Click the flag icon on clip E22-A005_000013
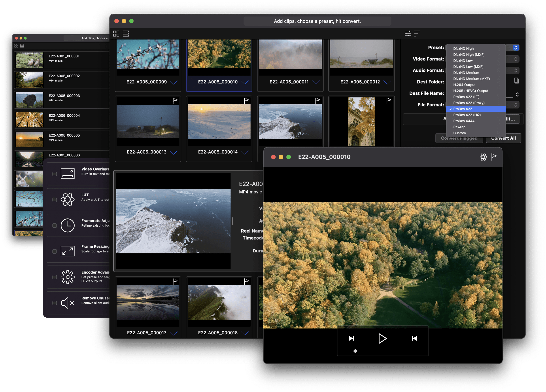Screen dimensions: 546x392 click(x=175, y=100)
